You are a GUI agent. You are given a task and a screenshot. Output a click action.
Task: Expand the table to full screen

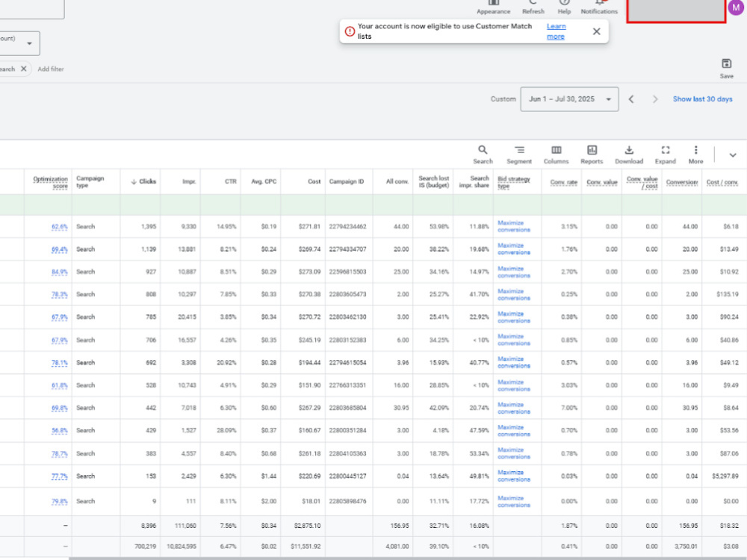[666, 155]
